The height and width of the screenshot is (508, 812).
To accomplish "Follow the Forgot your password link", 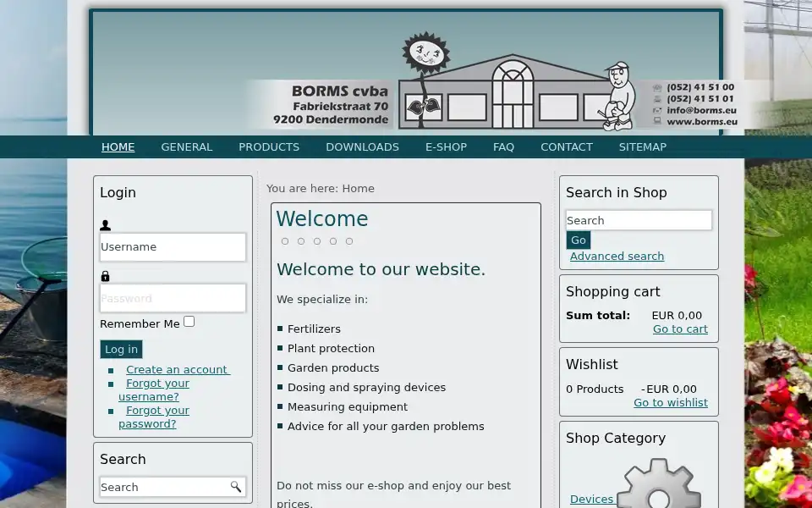I will (154, 417).
